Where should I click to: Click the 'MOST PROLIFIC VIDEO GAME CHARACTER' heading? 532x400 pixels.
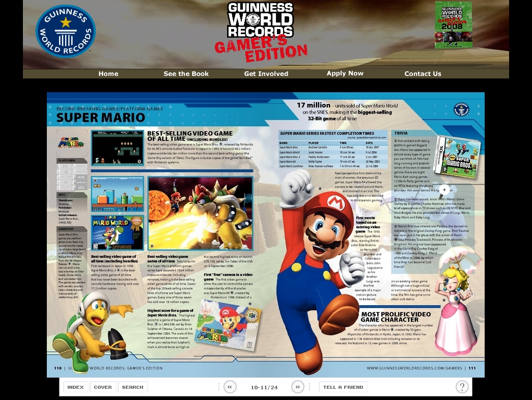tap(396, 317)
